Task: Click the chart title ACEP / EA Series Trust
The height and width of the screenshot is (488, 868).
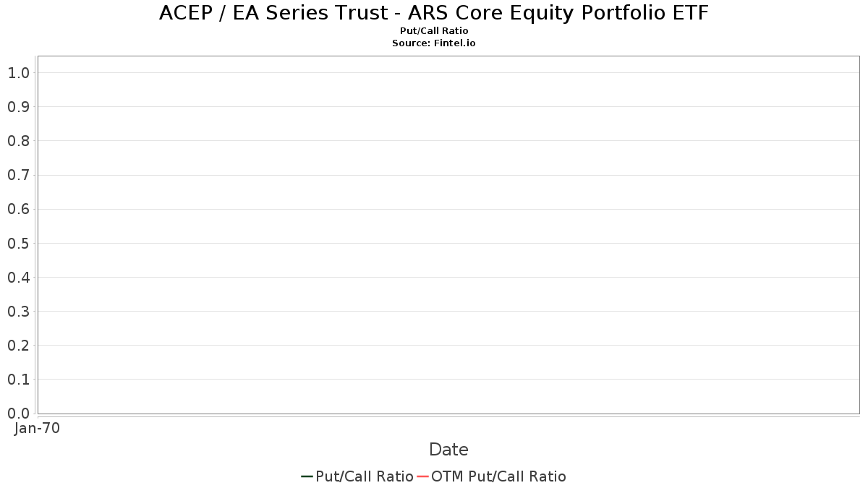Action: 434,13
